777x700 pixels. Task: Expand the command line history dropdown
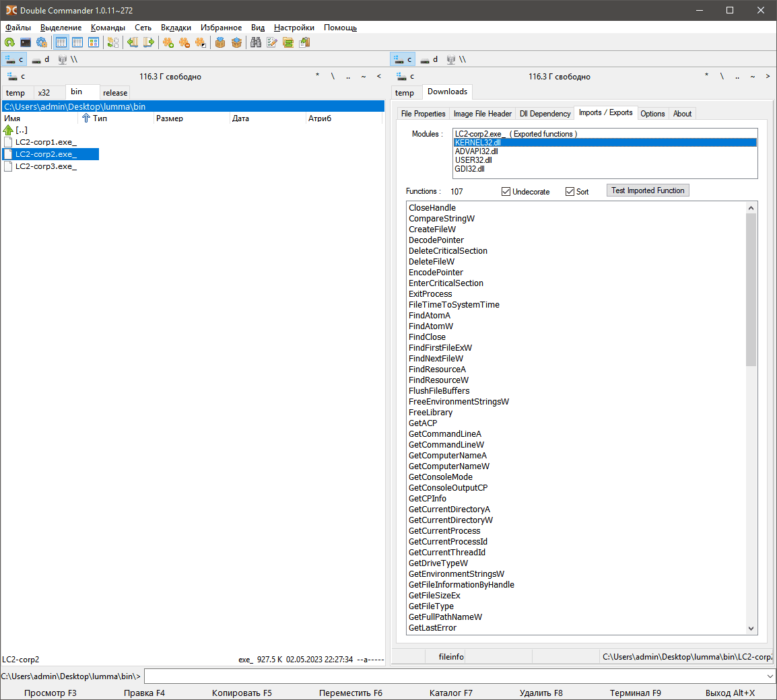[770, 676]
